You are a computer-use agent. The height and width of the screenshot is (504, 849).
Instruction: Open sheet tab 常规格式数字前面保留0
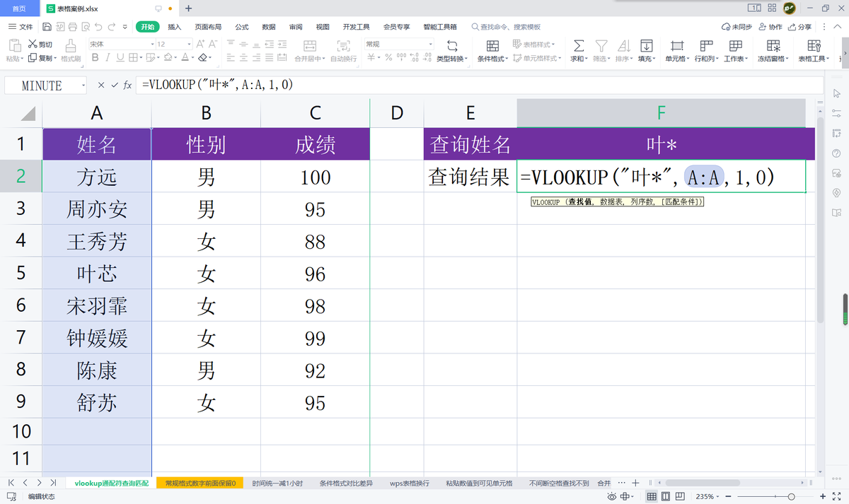pos(200,483)
